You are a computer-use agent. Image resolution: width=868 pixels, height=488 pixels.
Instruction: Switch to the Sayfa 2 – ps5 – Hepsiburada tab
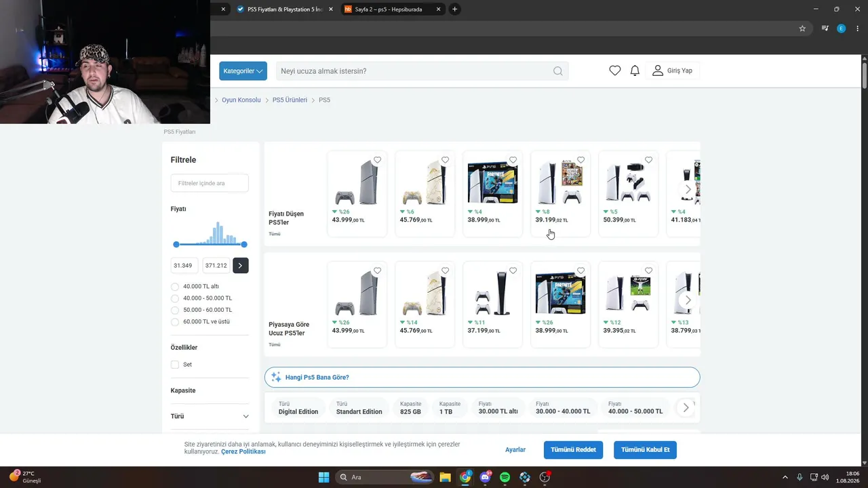(x=393, y=9)
